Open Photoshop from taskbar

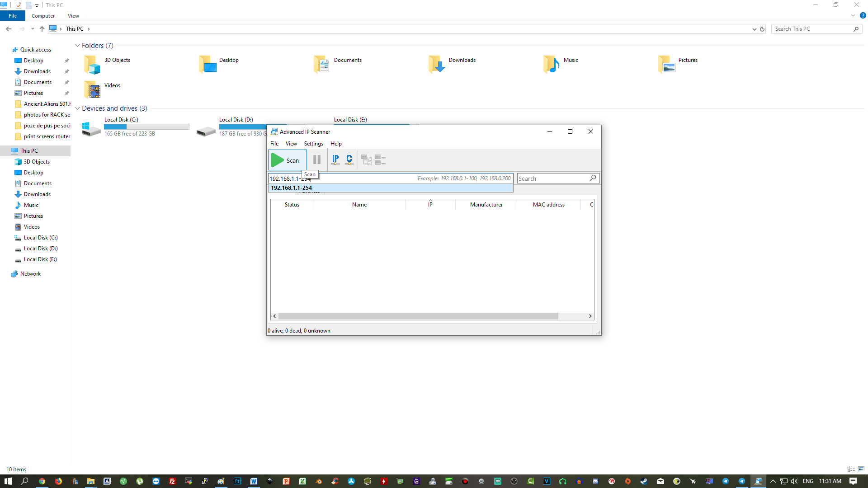tap(237, 481)
